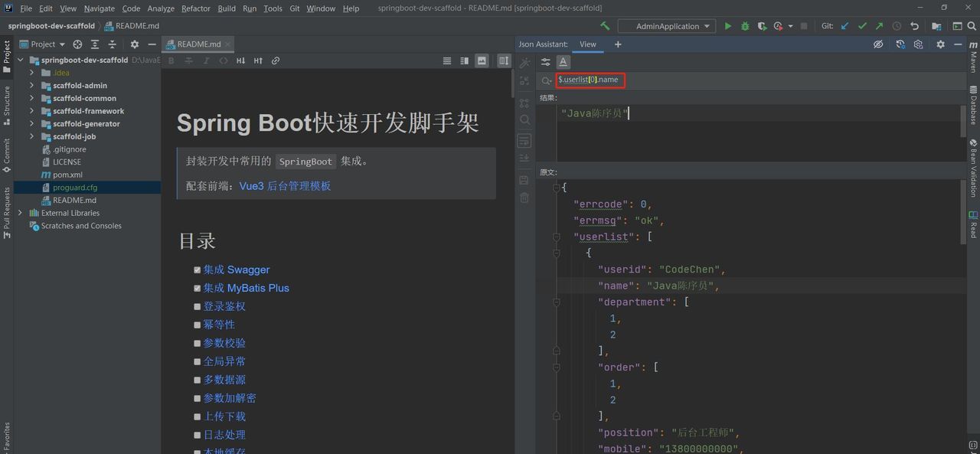Switch editor to preview-only mode icon
This screenshot has width=980, height=454.
pyautogui.click(x=481, y=60)
